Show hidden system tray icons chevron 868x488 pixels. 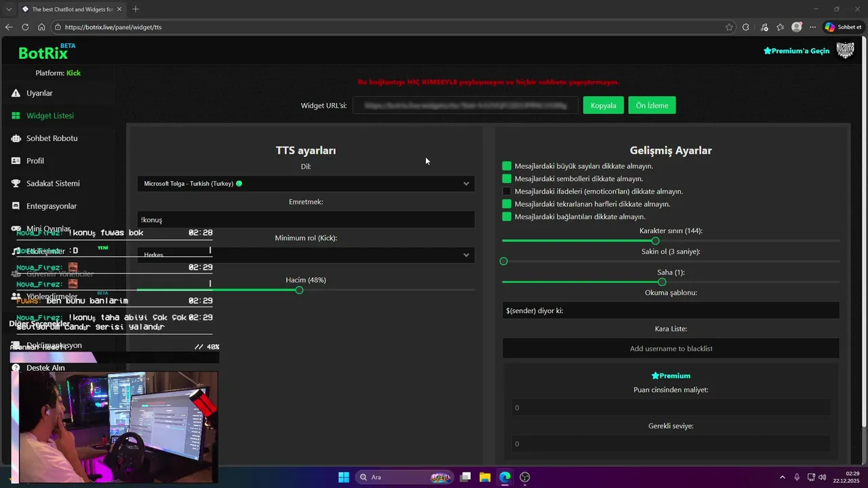pos(782,477)
